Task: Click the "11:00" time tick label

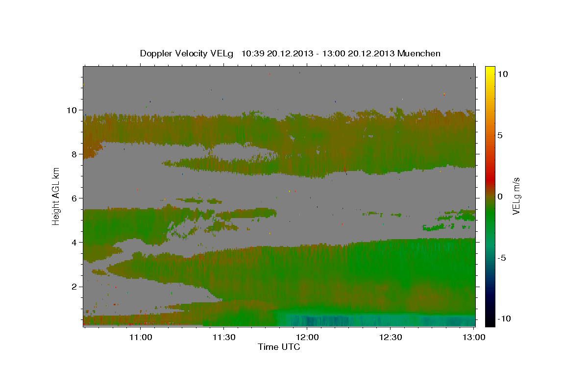Action: (x=141, y=338)
